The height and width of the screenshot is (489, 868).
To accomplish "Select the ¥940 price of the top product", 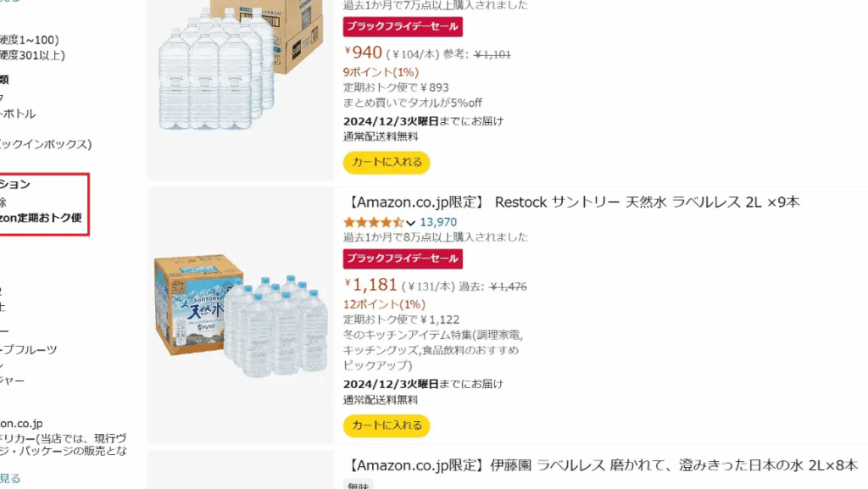I will 364,53.
